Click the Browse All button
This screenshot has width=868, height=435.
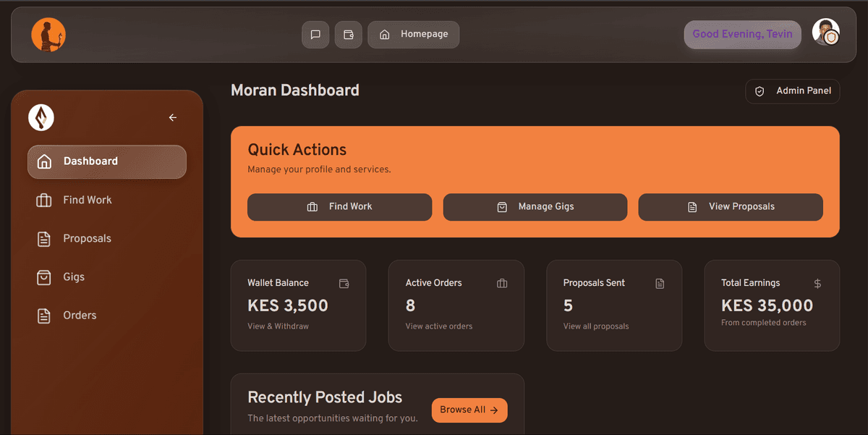(469, 410)
